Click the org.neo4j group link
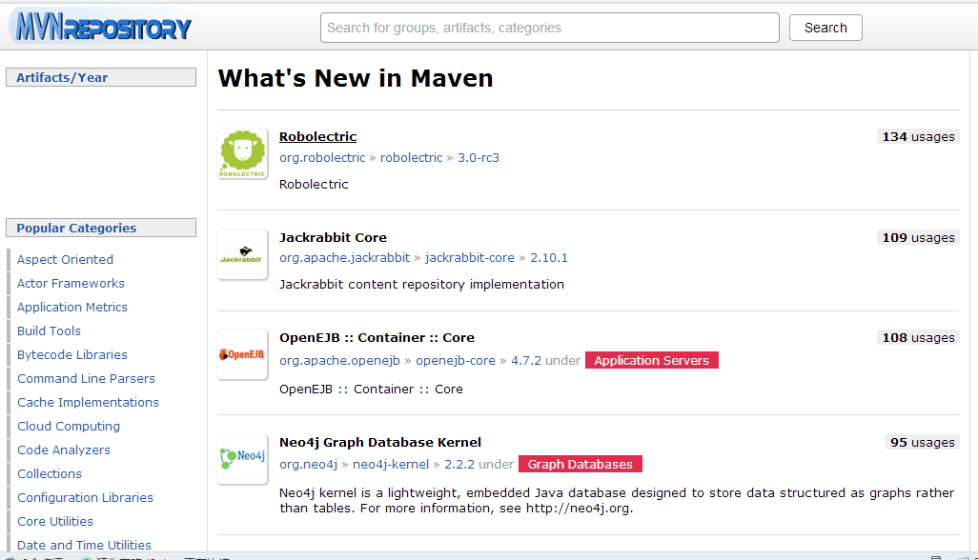 pyautogui.click(x=308, y=464)
